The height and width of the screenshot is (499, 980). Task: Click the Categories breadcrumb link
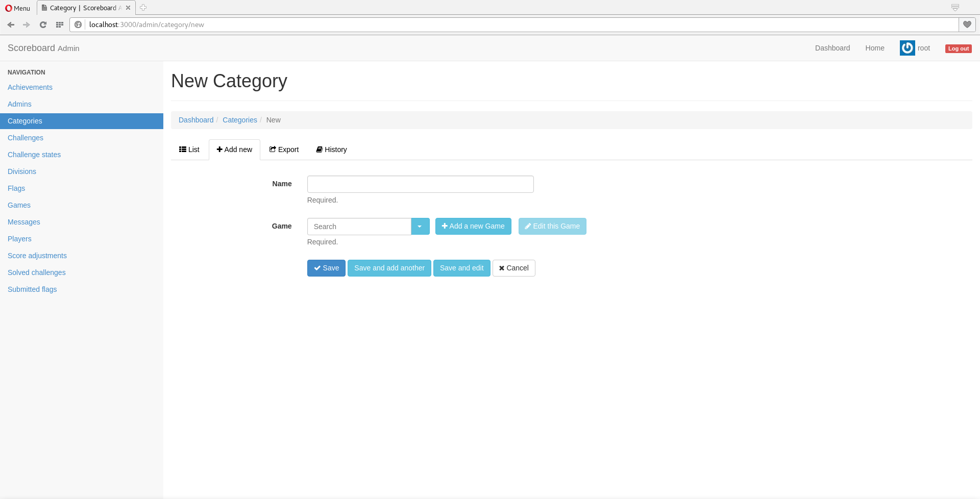pyautogui.click(x=240, y=120)
